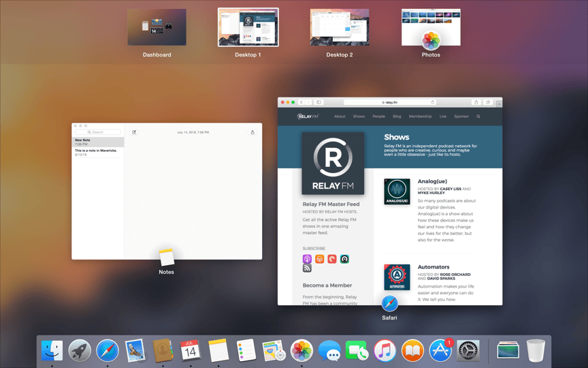This screenshot has height=368, width=588.
Task: Click Notes app icon below Notes window
Action: click(167, 257)
